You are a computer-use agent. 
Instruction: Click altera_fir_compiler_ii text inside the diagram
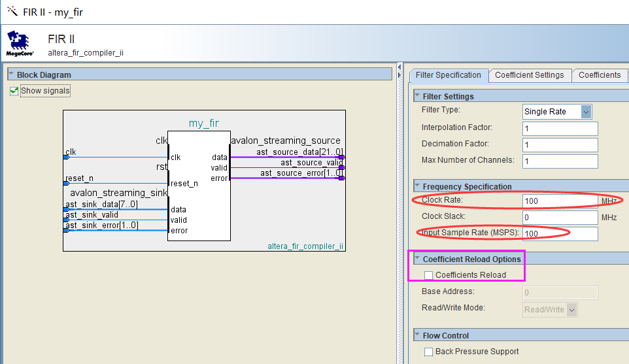[305, 246]
